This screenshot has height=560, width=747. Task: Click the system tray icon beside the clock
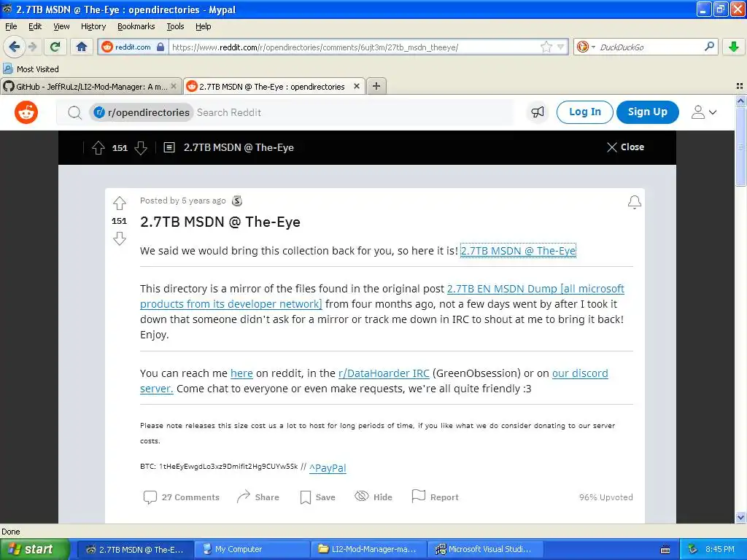tap(692, 550)
